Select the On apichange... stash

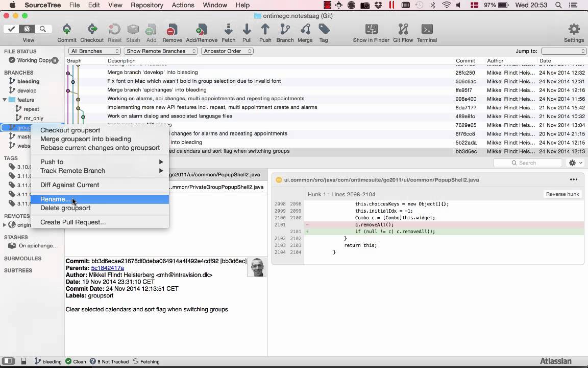(38, 245)
